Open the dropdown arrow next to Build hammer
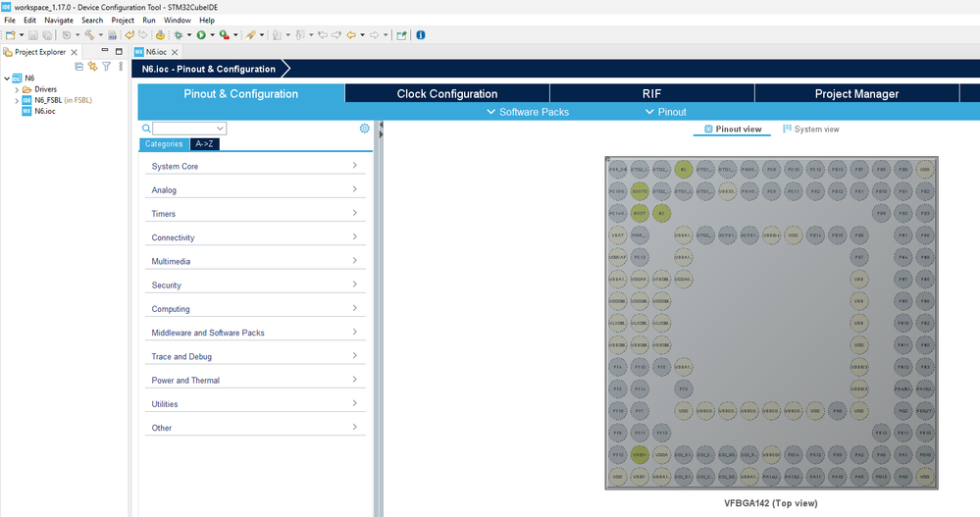 [x=101, y=35]
